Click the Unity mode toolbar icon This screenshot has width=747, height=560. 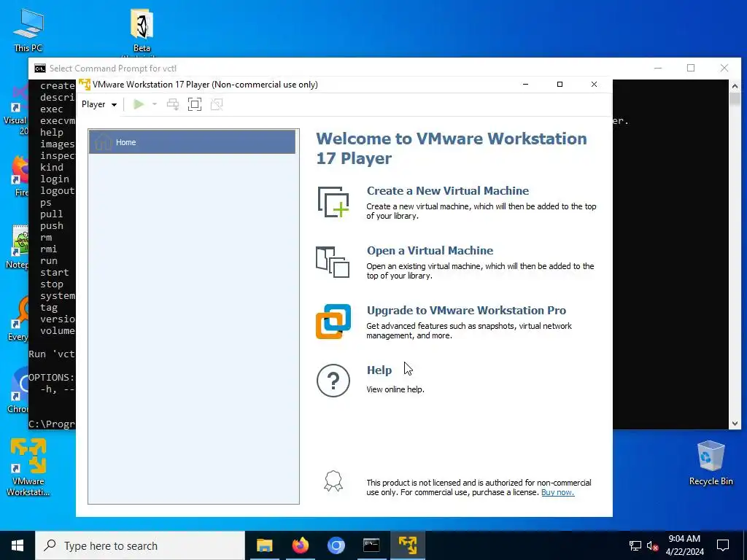pos(217,104)
